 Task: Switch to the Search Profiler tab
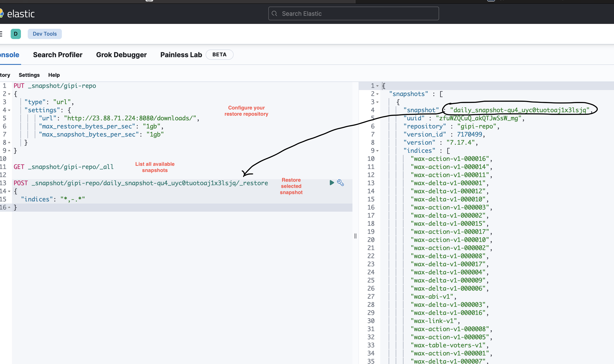click(58, 55)
